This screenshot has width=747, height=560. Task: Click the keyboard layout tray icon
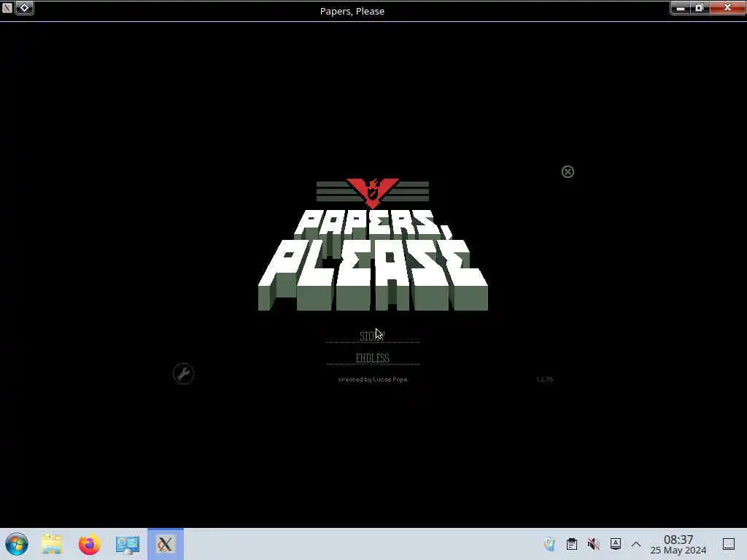click(615, 544)
